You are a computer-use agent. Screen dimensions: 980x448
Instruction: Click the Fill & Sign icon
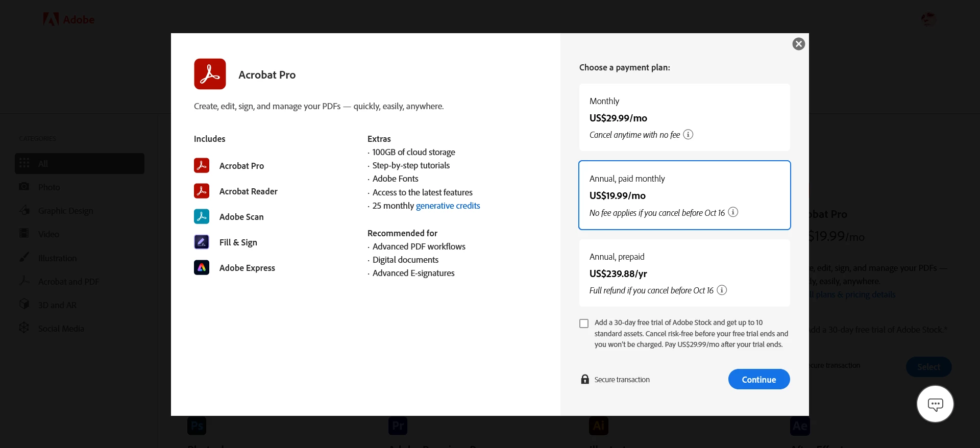(202, 242)
